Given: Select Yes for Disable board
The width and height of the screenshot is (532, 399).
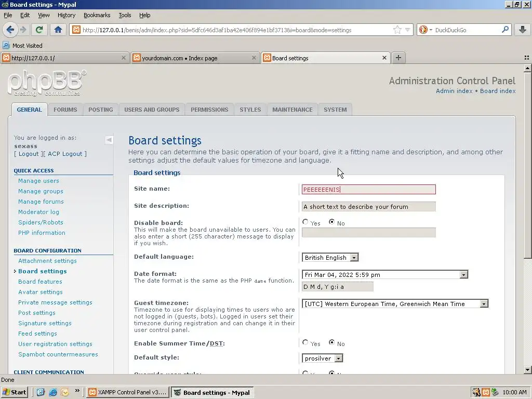Looking at the screenshot, I should tap(305, 222).
